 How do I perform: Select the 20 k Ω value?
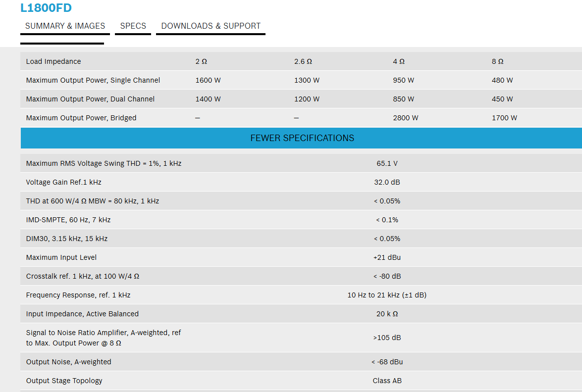click(387, 314)
